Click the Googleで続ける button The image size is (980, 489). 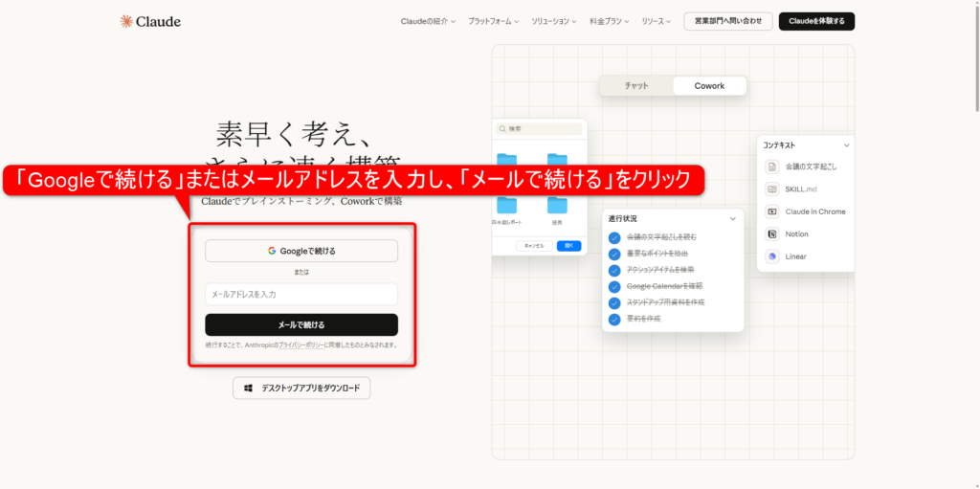[x=301, y=251]
